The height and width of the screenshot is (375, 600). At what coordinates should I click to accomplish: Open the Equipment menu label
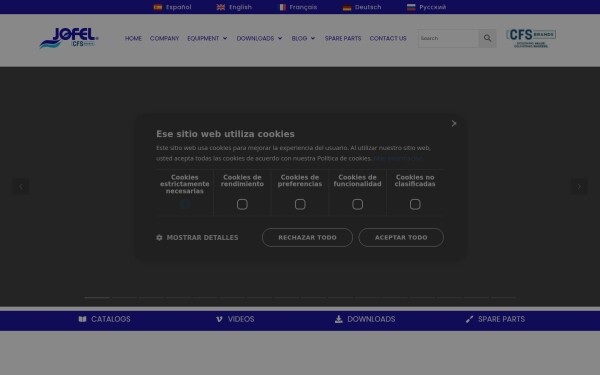click(x=203, y=38)
